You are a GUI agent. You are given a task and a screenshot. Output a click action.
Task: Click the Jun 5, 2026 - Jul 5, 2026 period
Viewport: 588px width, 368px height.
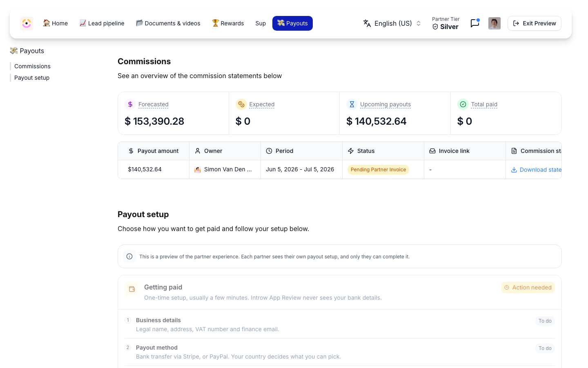pos(300,169)
